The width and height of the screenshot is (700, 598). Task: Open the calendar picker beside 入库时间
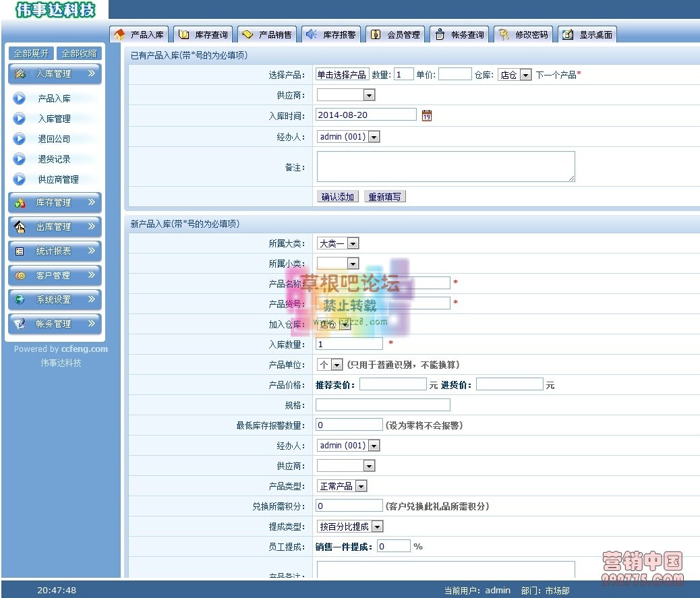click(x=427, y=115)
